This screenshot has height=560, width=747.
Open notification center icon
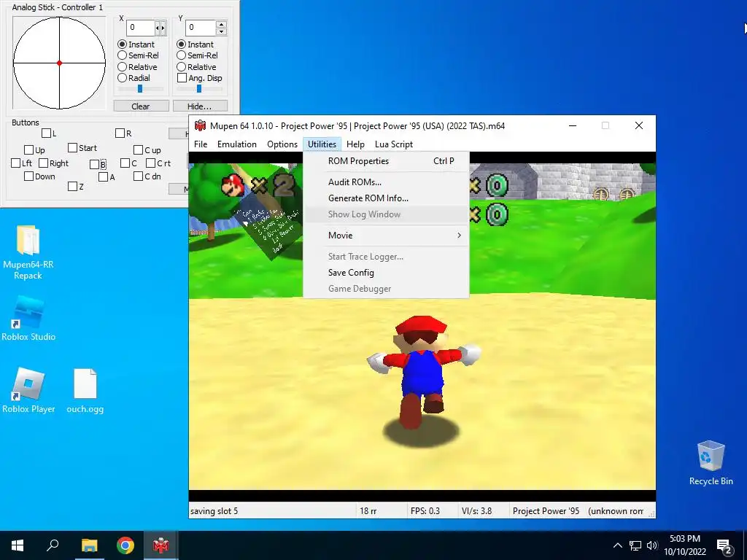pyautogui.click(x=724, y=546)
